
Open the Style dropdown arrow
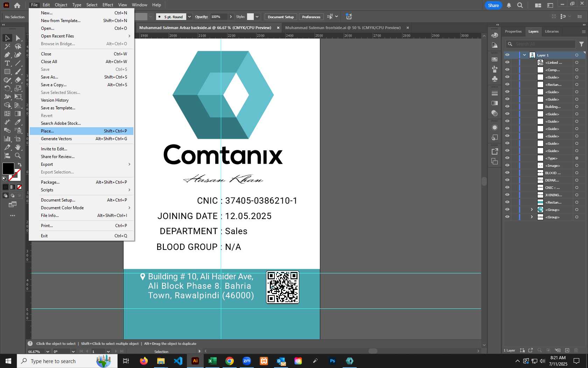point(257,17)
